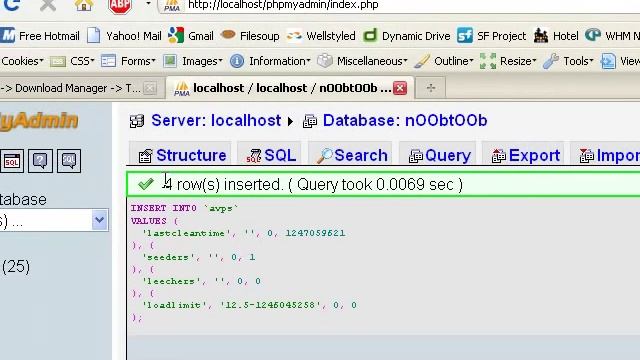Click the browser reload icon
The height and width of the screenshot is (360, 640).
pyautogui.click(x=12, y=5)
